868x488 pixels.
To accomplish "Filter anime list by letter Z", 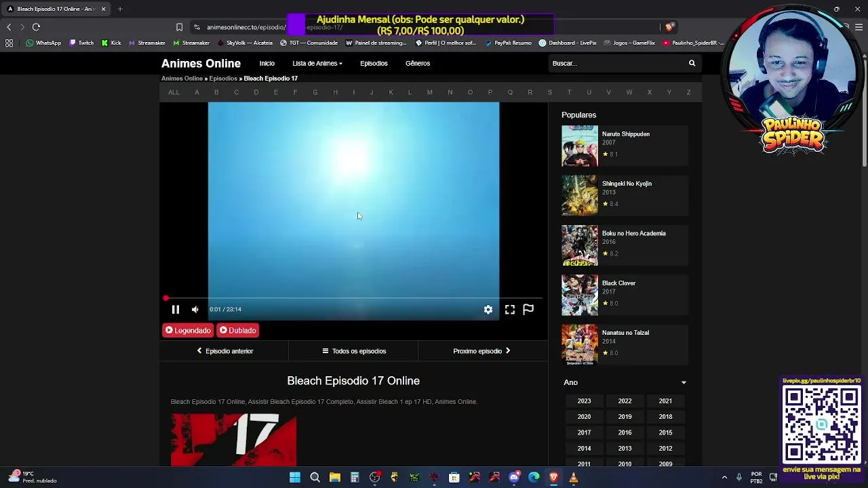I will [x=688, y=92].
